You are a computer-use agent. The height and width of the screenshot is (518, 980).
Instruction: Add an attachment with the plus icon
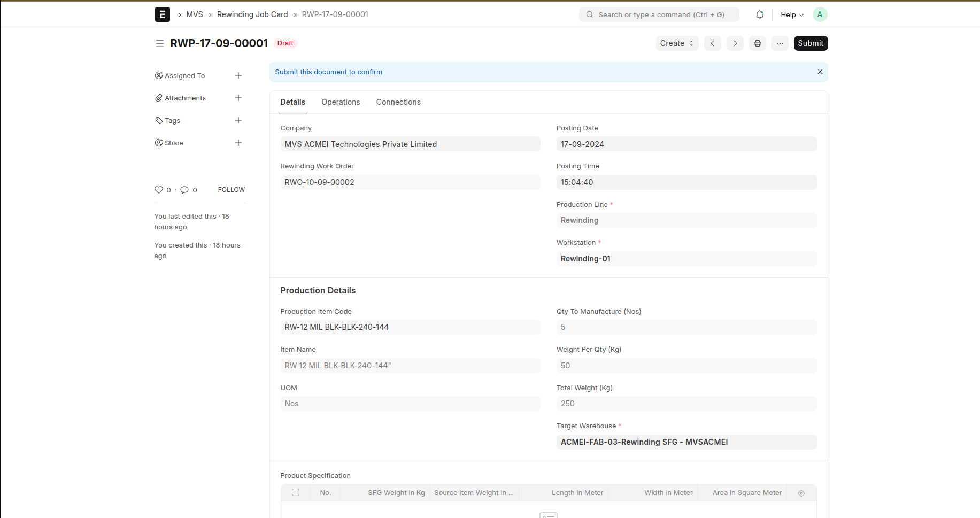238,98
